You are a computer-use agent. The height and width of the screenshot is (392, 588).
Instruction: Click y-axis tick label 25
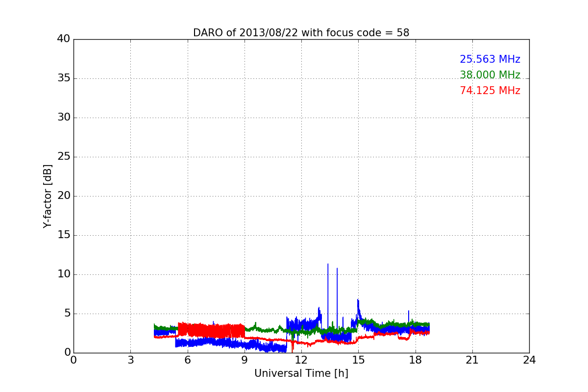point(64,157)
